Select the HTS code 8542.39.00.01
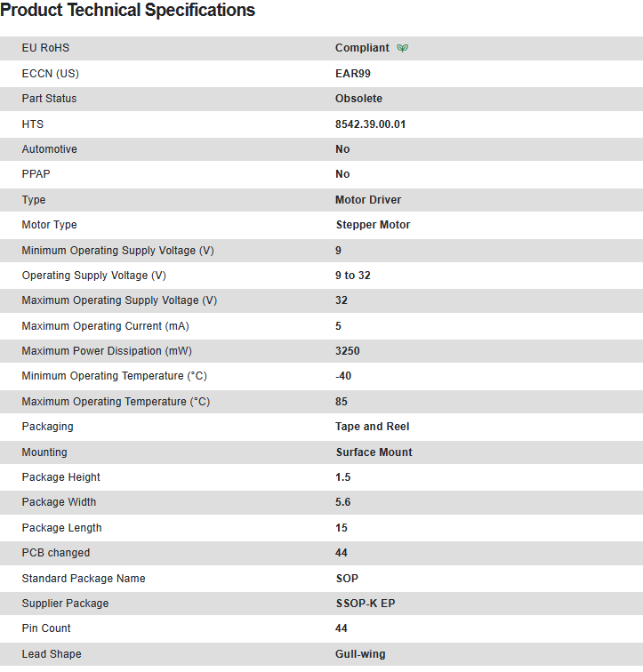 point(370,124)
